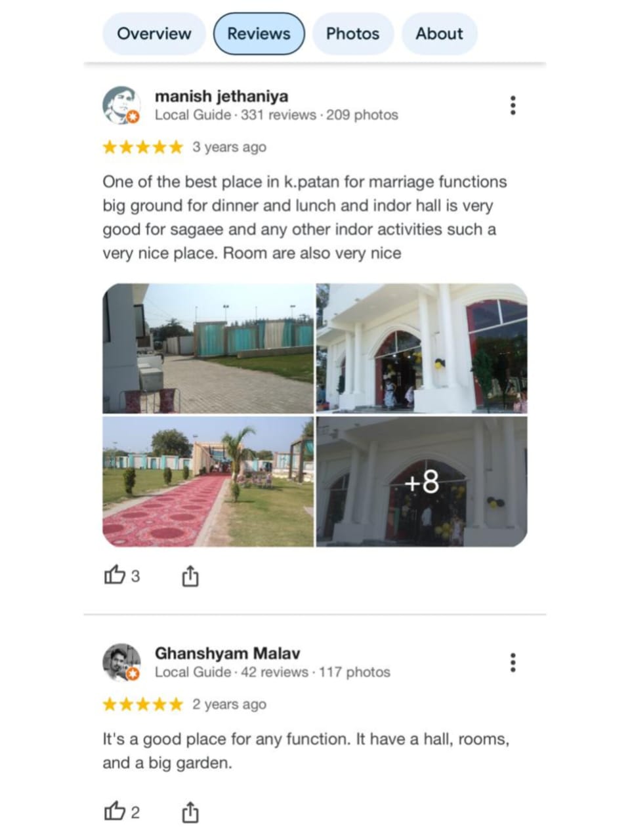The width and height of the screenshot is (630, 840).
Task: Open more options for manish jethaniya's review
Action: point(513,105)
